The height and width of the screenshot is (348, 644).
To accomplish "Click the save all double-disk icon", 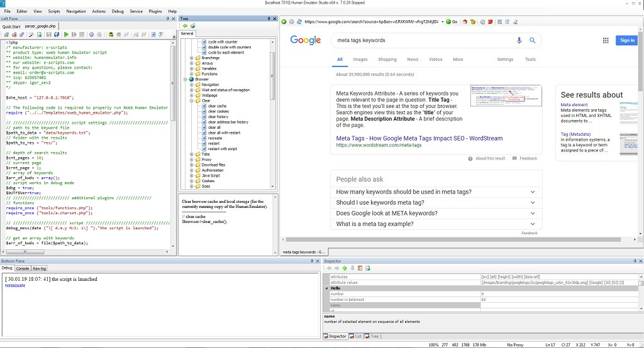I will [x=56, y=35].
